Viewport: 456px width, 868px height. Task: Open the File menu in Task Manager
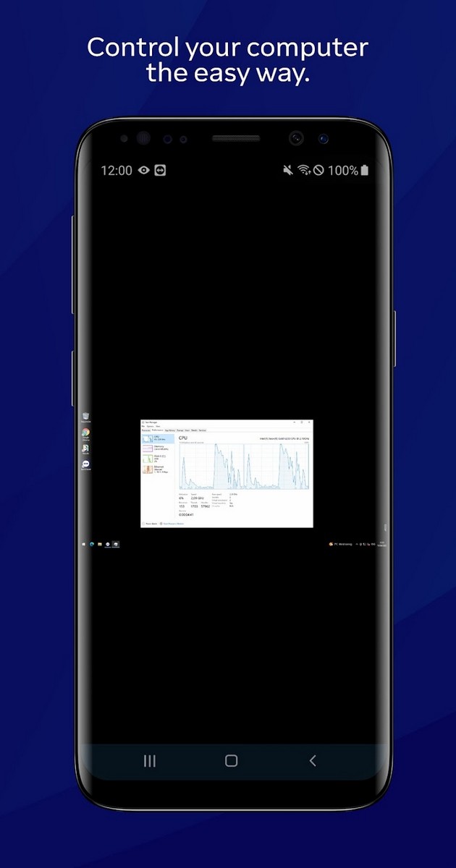(x=143, y=426)
